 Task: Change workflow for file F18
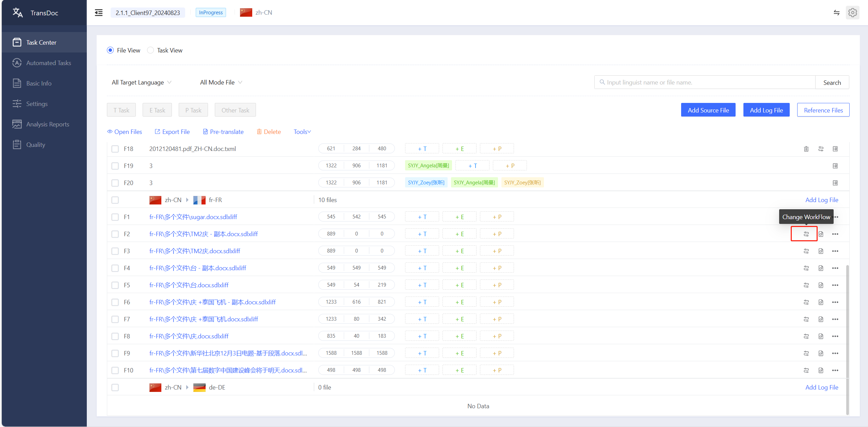pos(821,149)
